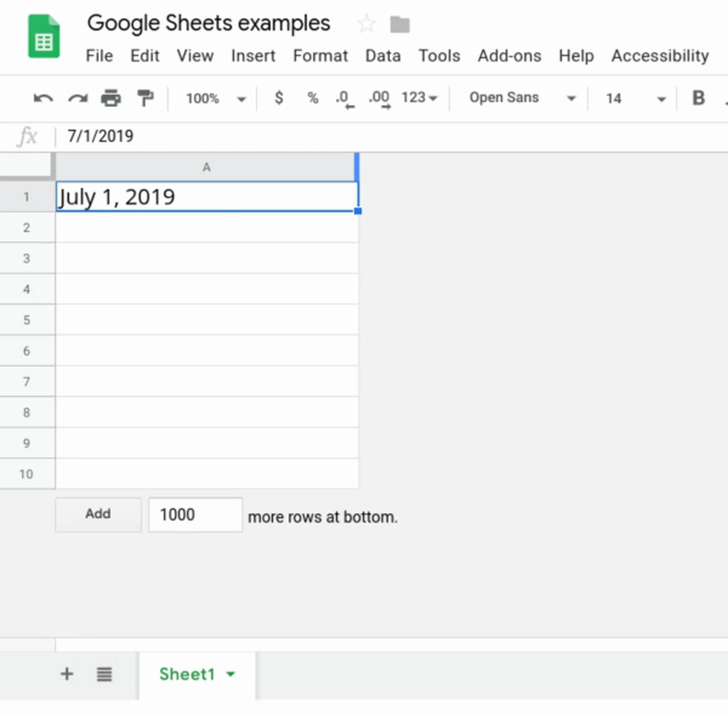Select the Paint format tool
Screen dimensions: 728x716
[145, 98]
